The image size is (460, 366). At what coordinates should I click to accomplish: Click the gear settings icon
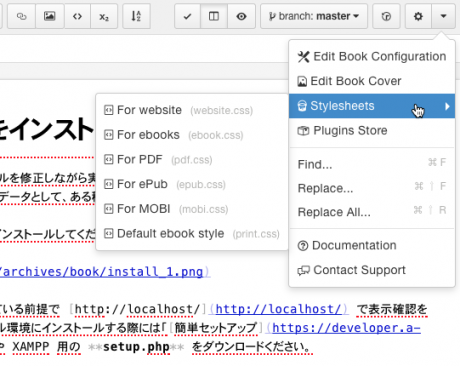418,16
